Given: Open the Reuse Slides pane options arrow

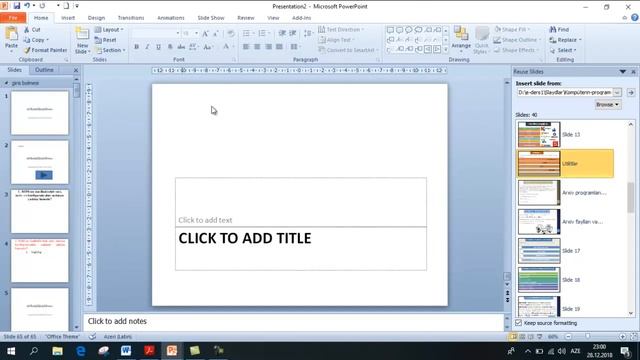Looking at the screenshot, I should 623,71.
